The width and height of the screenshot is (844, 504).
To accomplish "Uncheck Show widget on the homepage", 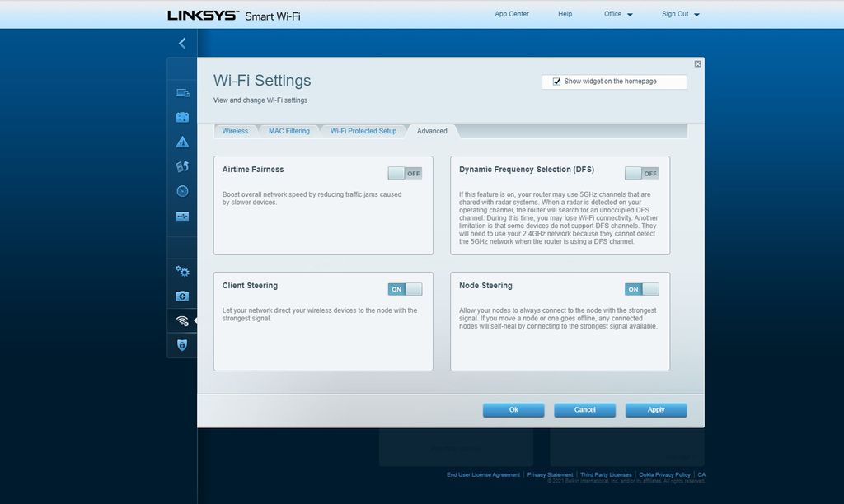I will click(556, 81).
